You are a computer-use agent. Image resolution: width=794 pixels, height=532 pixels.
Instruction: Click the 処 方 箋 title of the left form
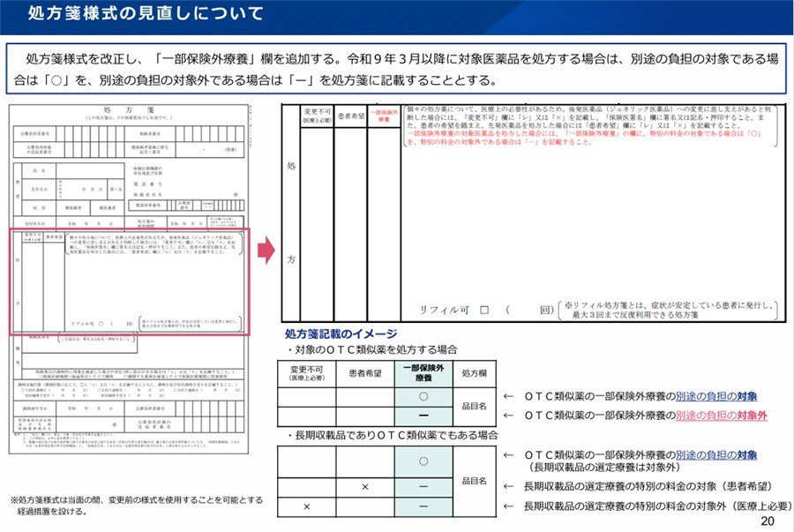pos(129,110)
